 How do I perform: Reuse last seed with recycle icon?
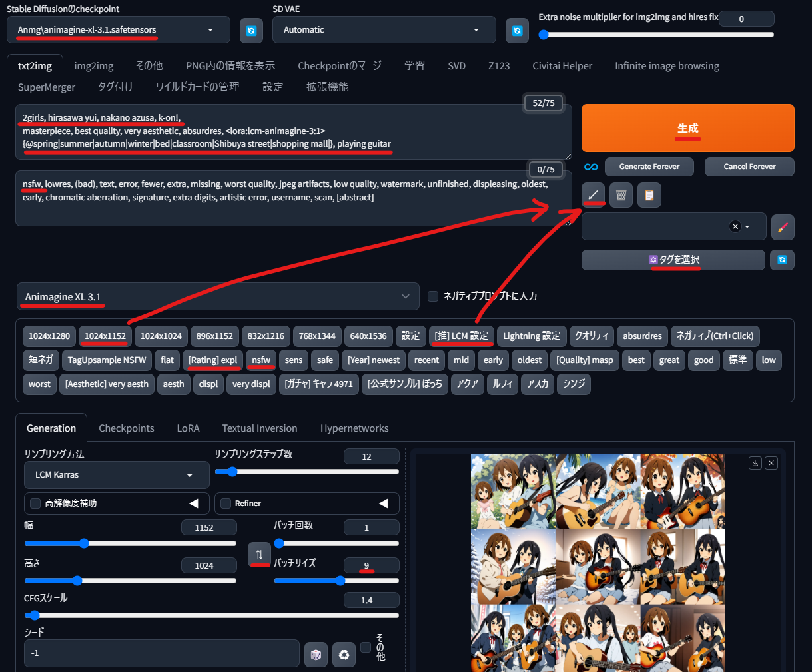click(344, 655)
